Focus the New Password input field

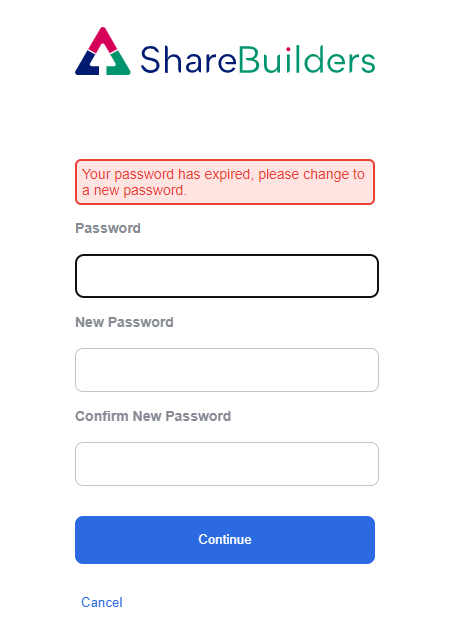(x=227, y=370)
